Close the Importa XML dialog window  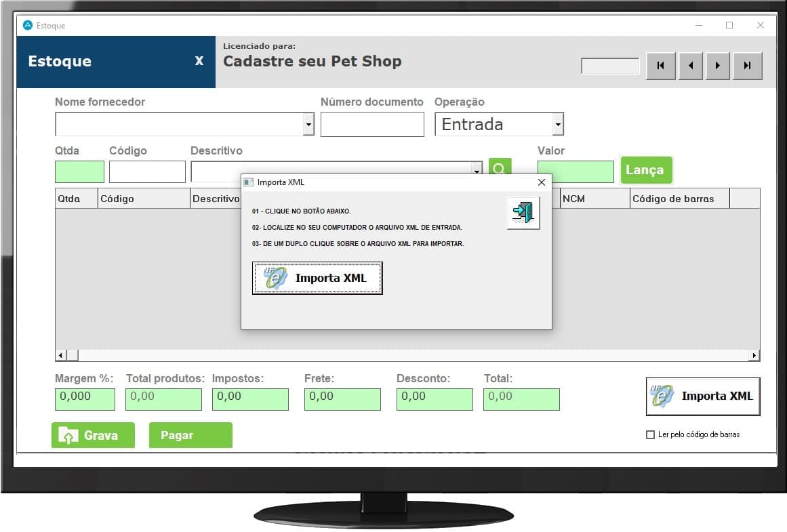(x=541, y=182)
